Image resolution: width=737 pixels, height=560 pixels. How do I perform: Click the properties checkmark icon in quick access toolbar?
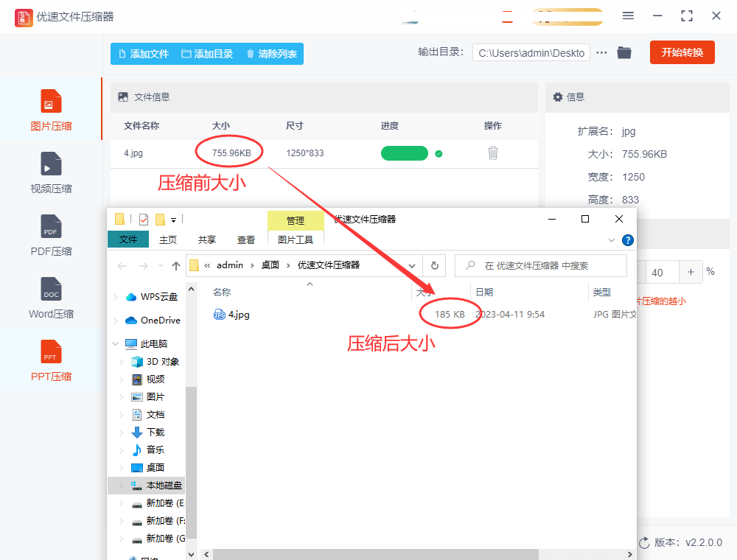[144, 220]
